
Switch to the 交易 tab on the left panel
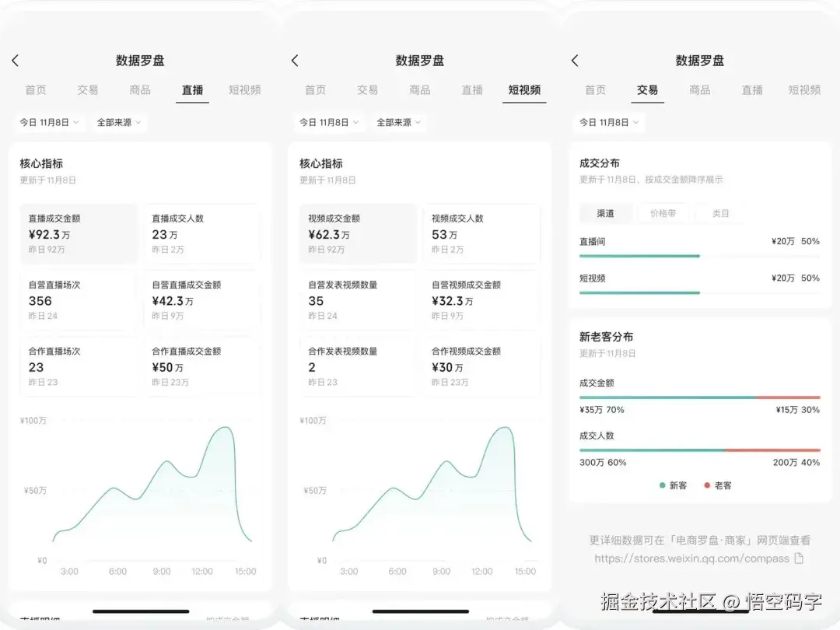tap(87, 89)
